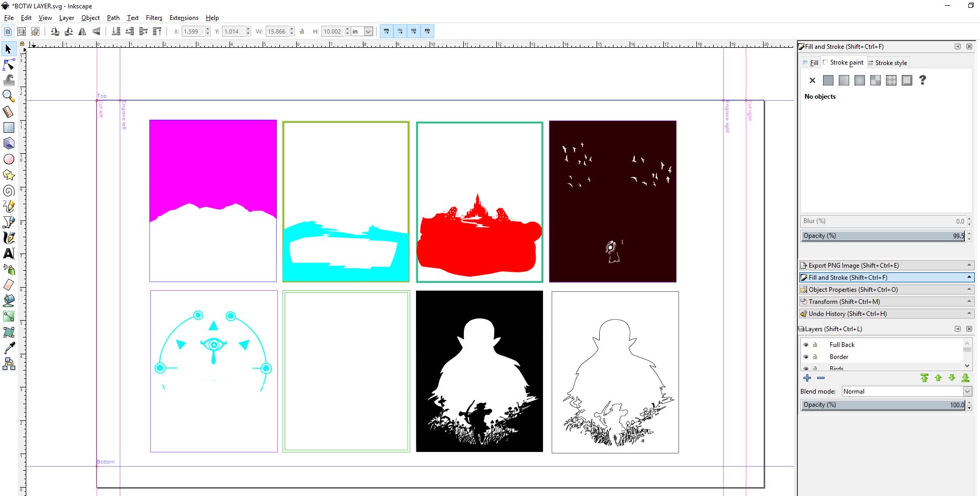Open units dropdown showing in
Viewport: 980px width, 496px height.
tap(362, 31)
